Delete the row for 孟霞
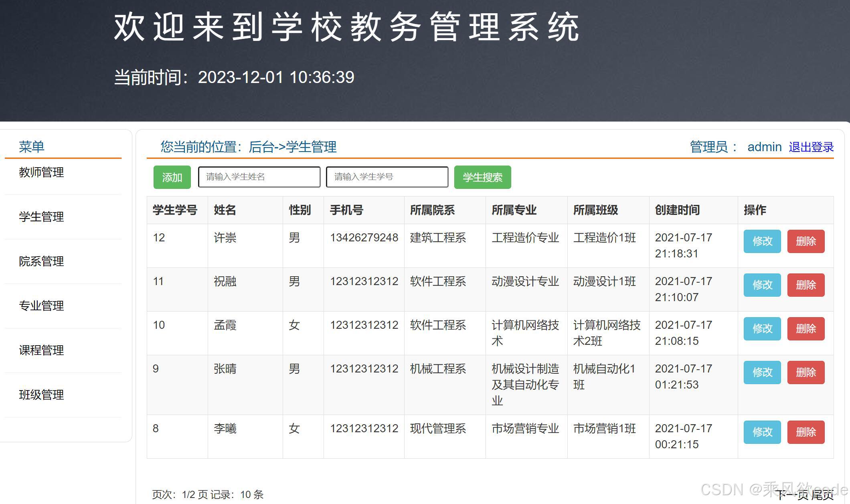The height and width of the screenshot is (504, 850). [x=805, y=329]
